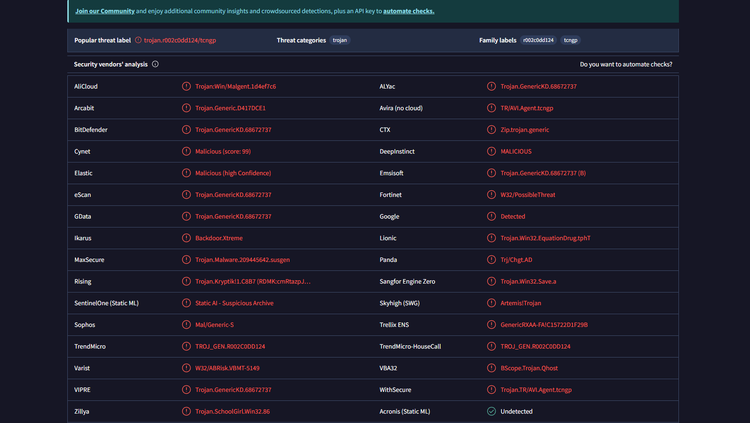750x423 pixels.
Task: Select the Trojan.Generic.D417DCE1 result
Action: pyautogui.click(x=230, y=108)
